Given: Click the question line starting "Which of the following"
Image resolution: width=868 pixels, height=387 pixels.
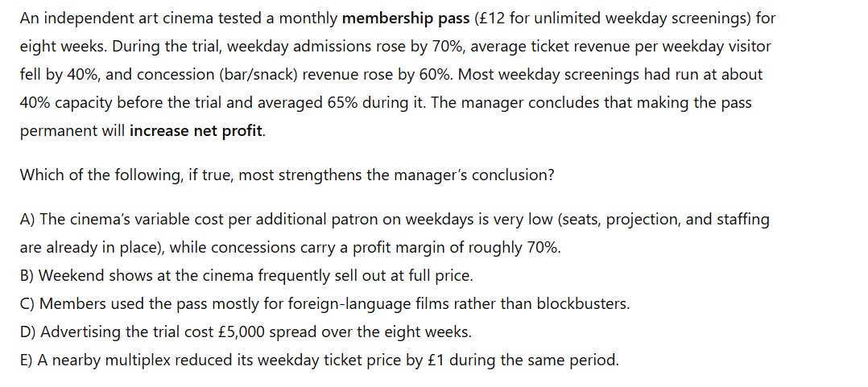Looking at the screenshot, I should [x=287, y=175].
